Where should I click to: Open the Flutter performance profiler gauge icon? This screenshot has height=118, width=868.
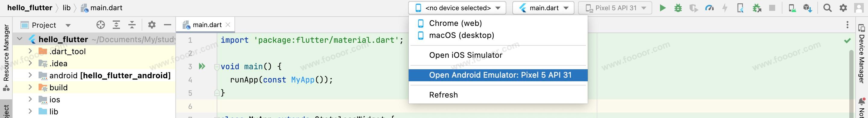coord(709,8)
